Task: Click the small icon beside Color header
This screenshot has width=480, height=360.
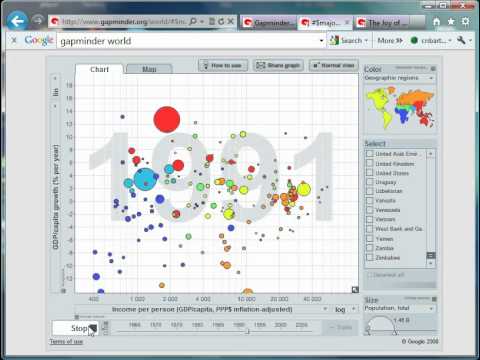Action: coord(433,68)
